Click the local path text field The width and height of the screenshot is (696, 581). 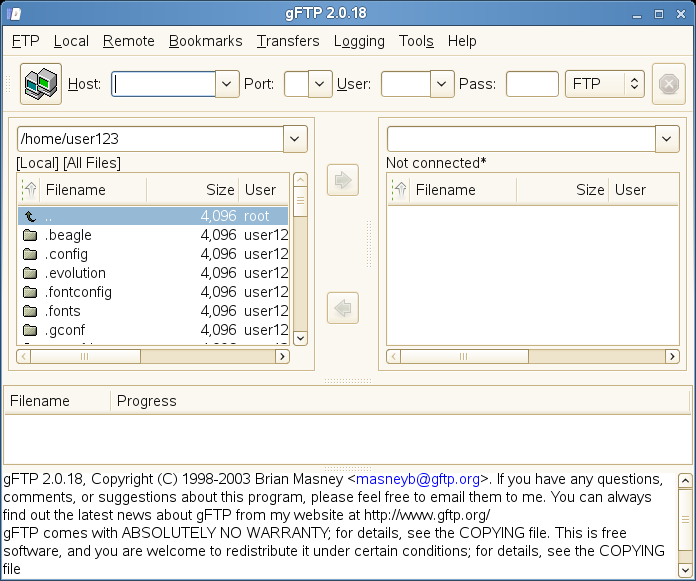[150, 139]
